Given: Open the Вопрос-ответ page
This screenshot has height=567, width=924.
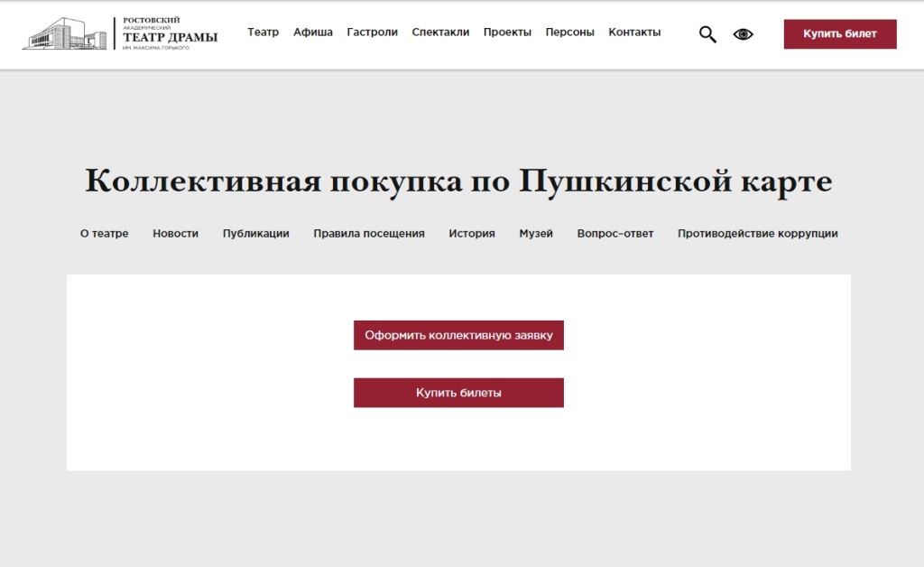Looking at the screenshot, I should pos(615,234).
